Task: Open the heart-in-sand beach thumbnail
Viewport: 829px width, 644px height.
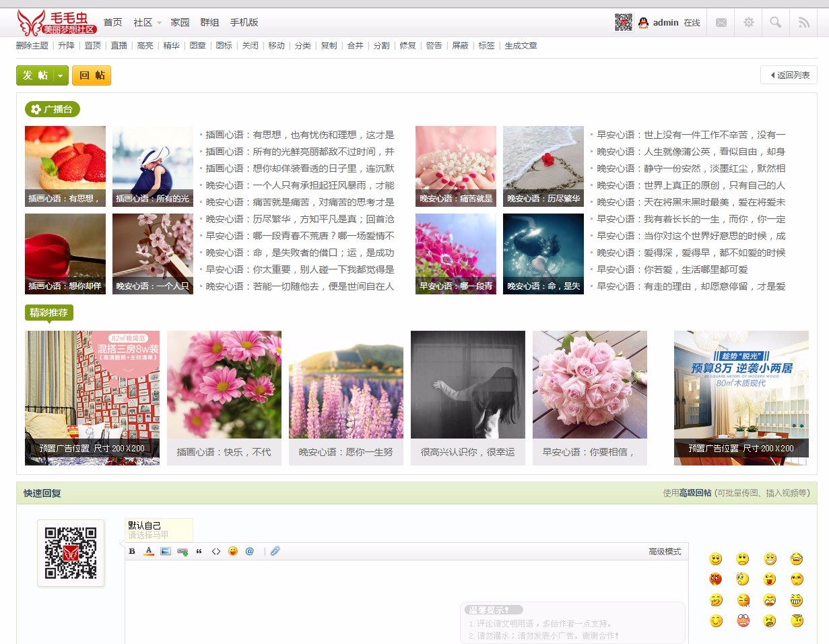Action: [543, 166]
